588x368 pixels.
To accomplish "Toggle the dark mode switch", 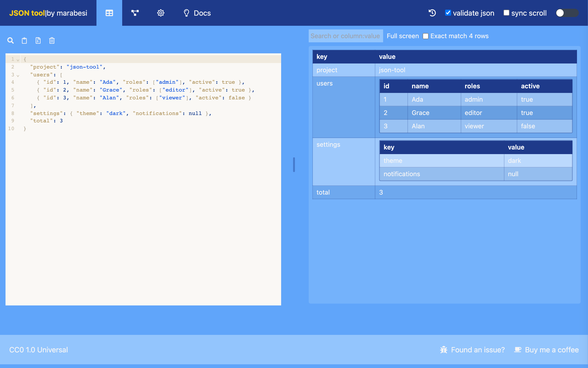I will coord(567,13).
